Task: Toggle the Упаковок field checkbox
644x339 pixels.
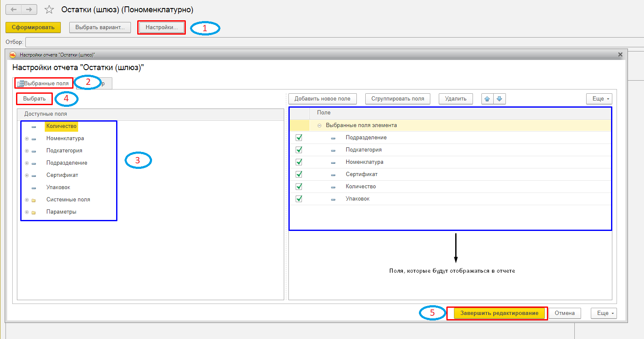Action: coord(299,199)
